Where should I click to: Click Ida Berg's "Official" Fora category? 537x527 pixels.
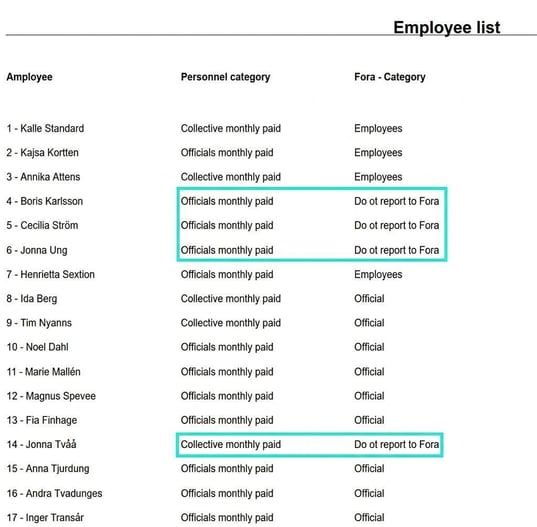pos(369,299)
